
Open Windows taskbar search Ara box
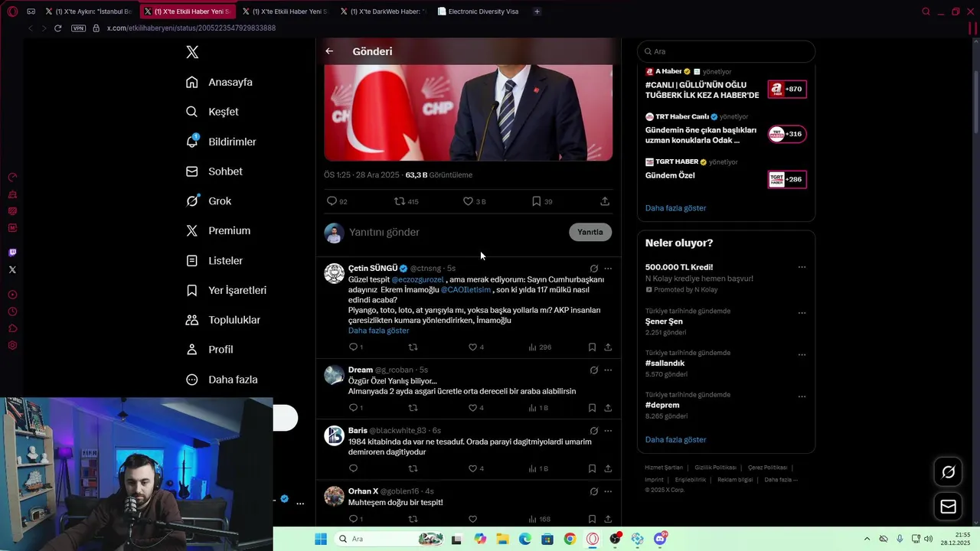[389, 539]
